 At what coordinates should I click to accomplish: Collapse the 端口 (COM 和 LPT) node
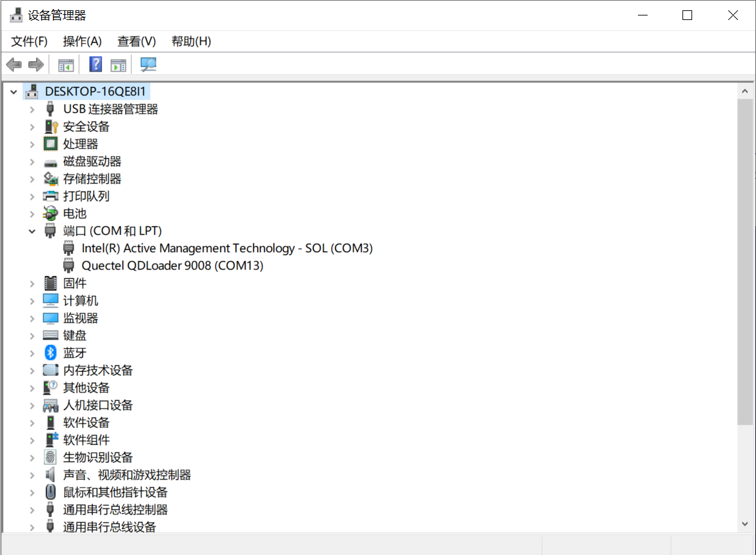point(32,231)
